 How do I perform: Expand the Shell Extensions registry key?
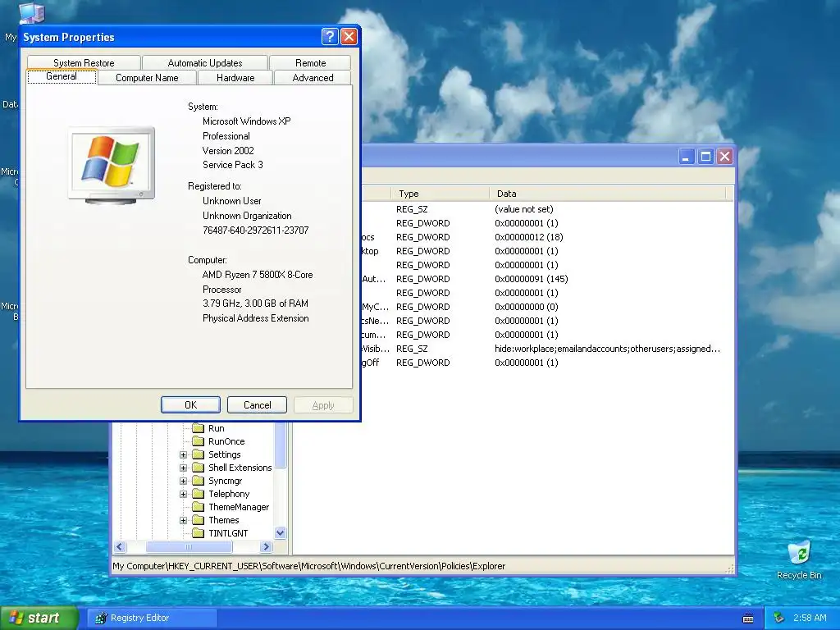(x=183, y=468)
